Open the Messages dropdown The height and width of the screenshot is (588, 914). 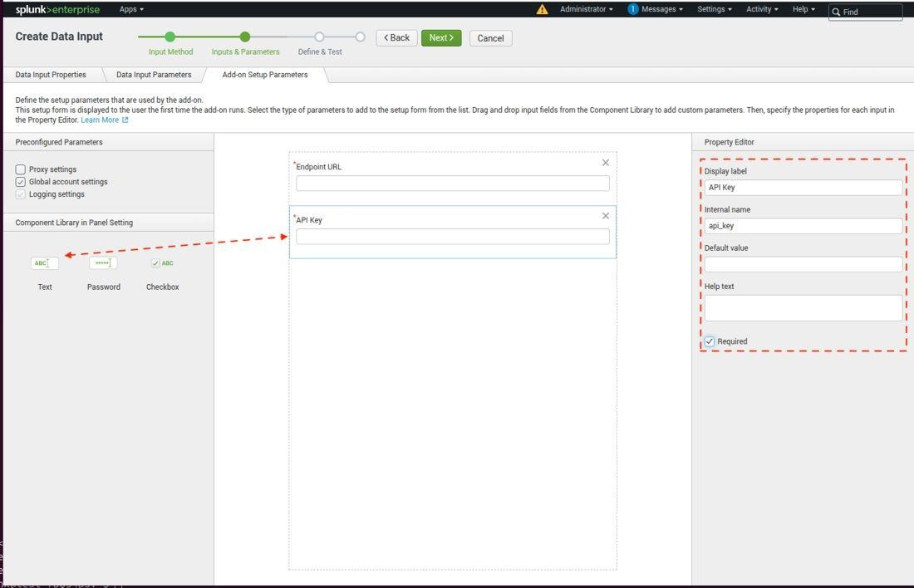click(x=661, y=9)
